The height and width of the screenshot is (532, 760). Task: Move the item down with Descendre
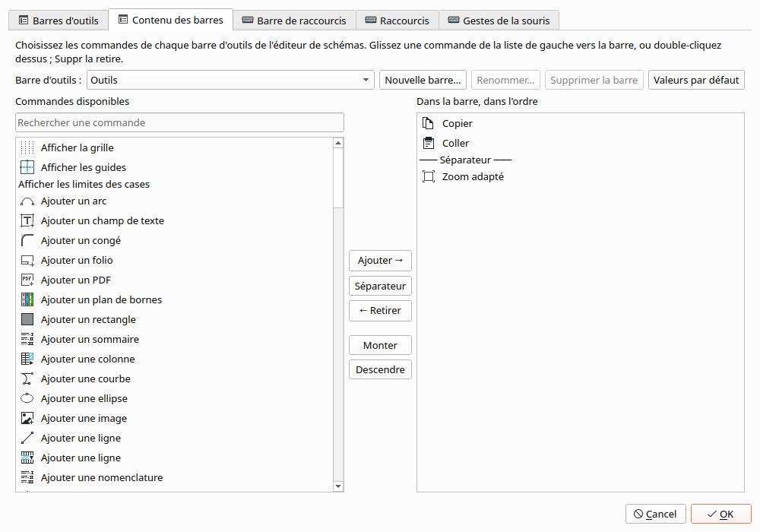380,369
